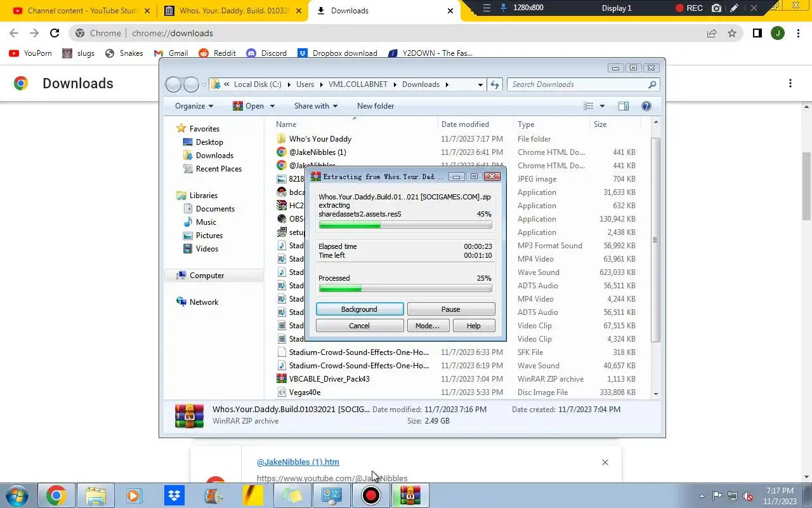Open Pictures library in navigation pane

209,236
